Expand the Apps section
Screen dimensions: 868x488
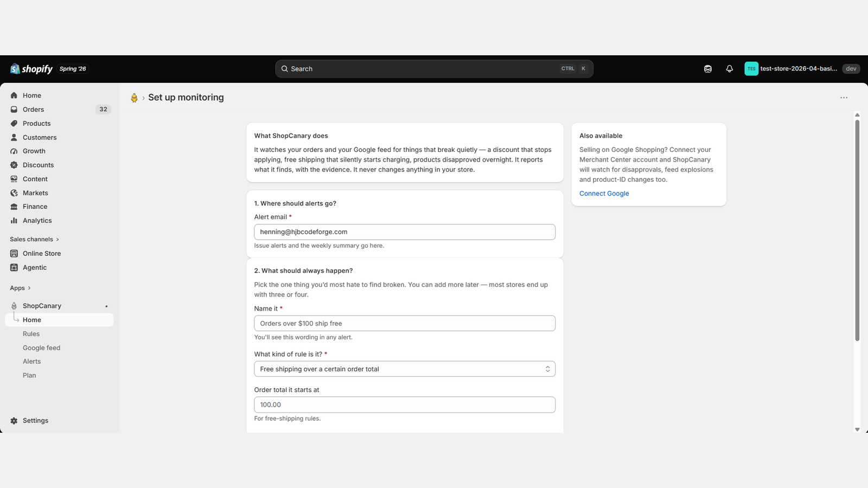(x=20, y=288)
